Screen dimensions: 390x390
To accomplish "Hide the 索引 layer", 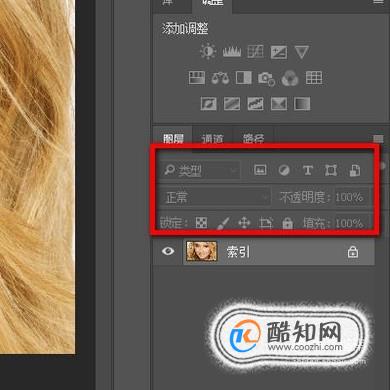I will click(168, 251).
